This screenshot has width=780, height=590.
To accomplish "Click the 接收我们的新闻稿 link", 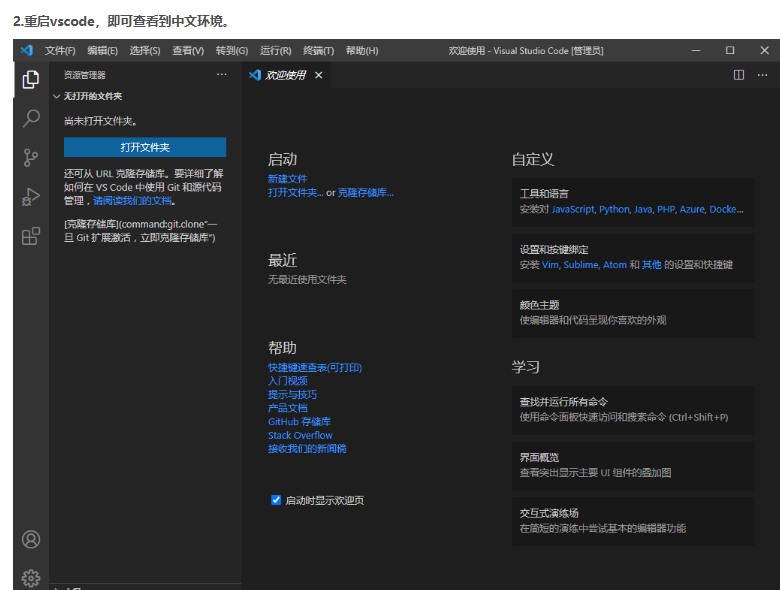I will 307,449.
